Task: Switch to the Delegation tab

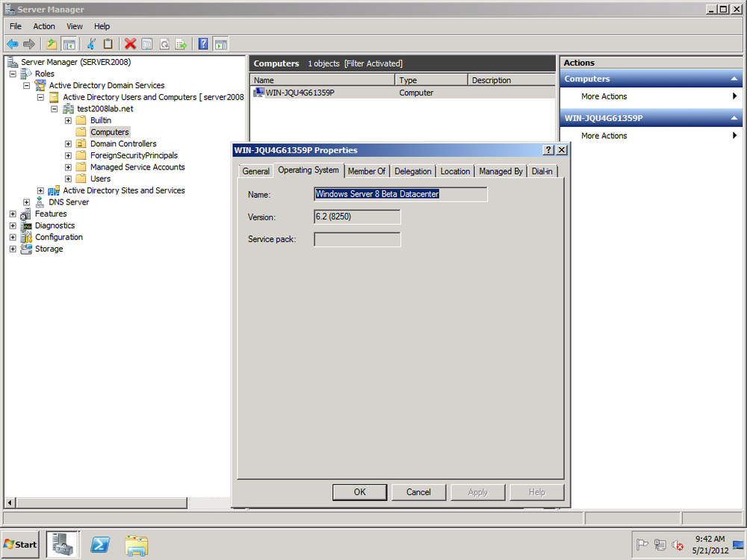Action: click(412, 171)
